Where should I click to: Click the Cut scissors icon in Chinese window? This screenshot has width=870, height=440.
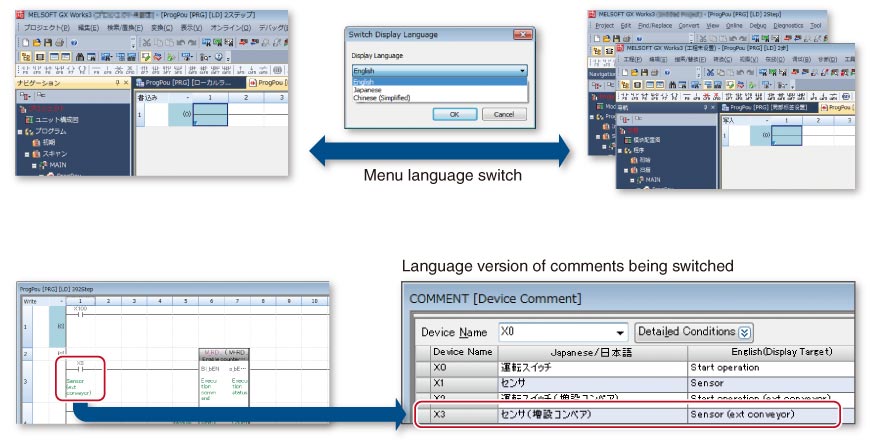pyautogui.click(x=712, y=73)
